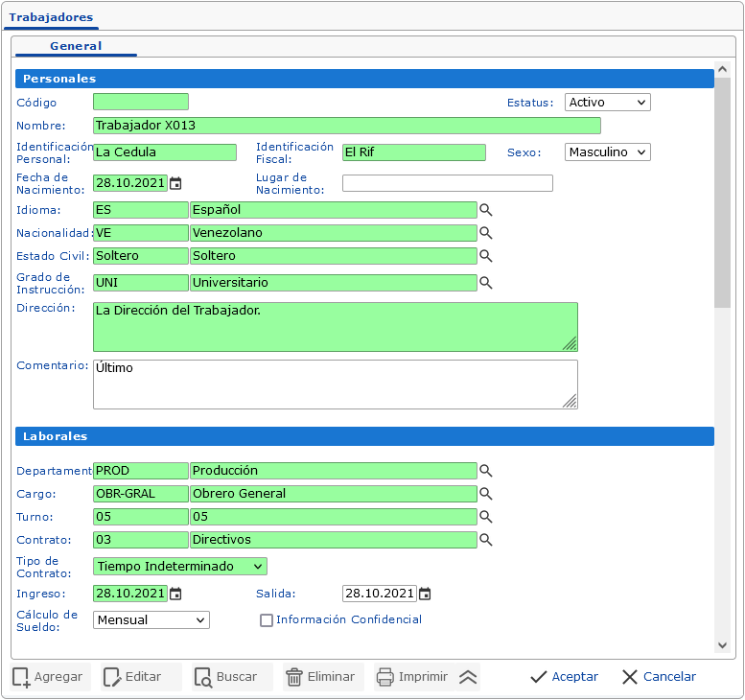
Task: Click the Cancelar button
Action: click(659, 677)
